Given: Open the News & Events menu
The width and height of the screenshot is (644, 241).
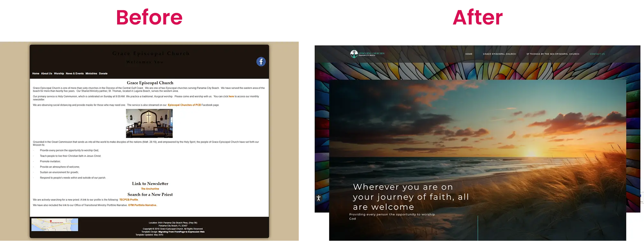Looking at the screenshot, I should point(75,73).
